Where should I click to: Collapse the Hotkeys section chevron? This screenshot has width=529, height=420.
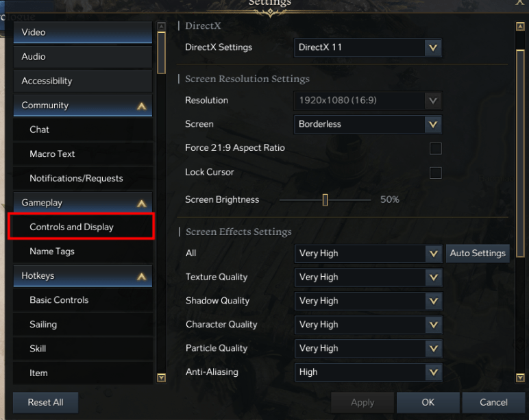pos(141,277)
